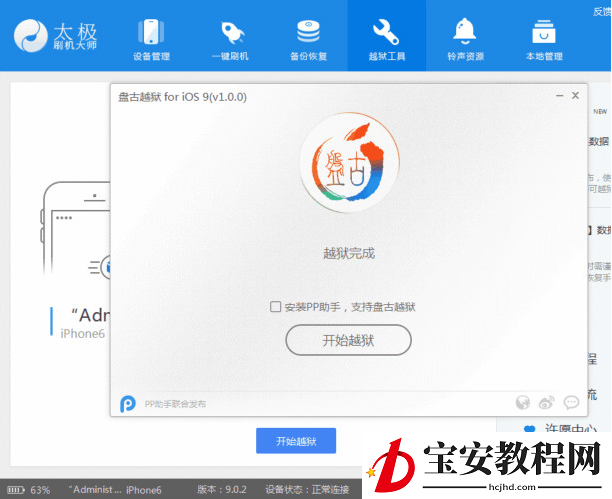Click the Taiji 太极刷机大师 logo
Screen dimensions: 612x499
55,36
